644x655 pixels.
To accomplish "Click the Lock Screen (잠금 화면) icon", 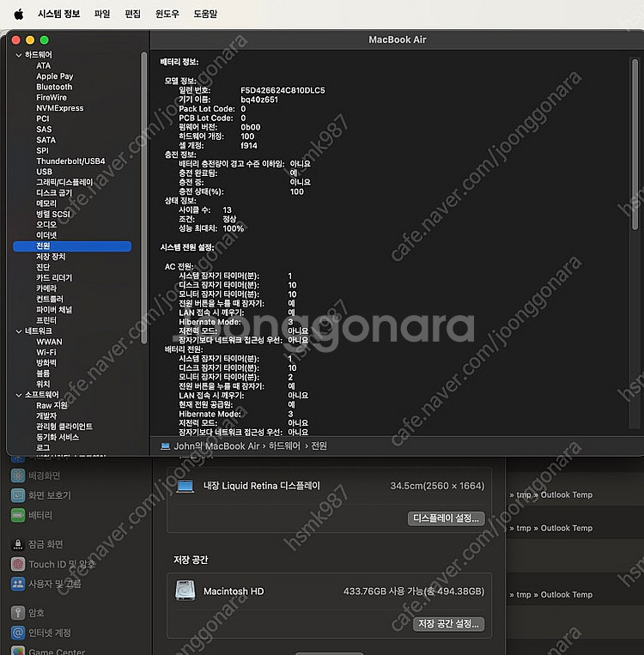I will tap(17, 544).
